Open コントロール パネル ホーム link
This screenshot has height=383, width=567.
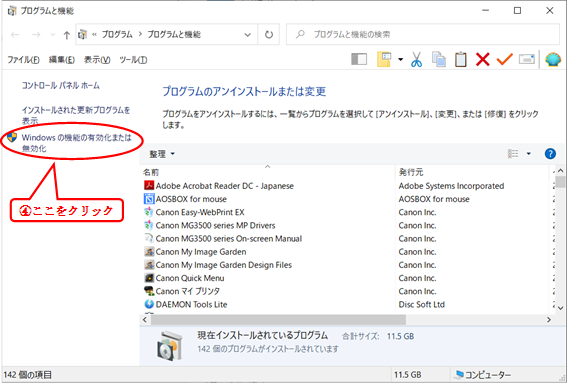(60, 86)
